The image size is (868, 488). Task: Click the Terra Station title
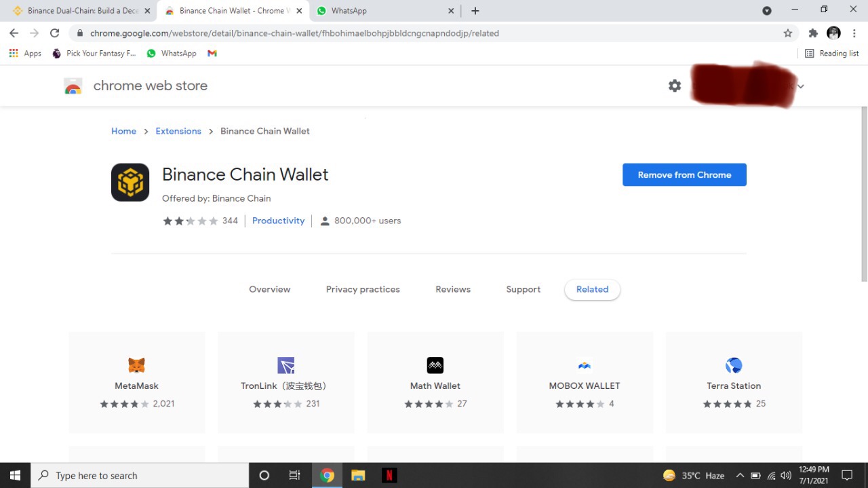[734, 386]
